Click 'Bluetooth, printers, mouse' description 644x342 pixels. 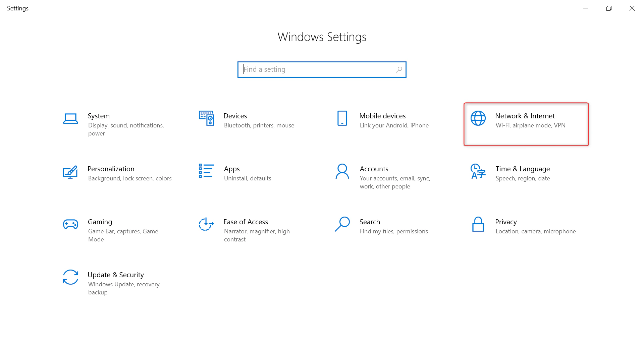[x=259, y=125]
